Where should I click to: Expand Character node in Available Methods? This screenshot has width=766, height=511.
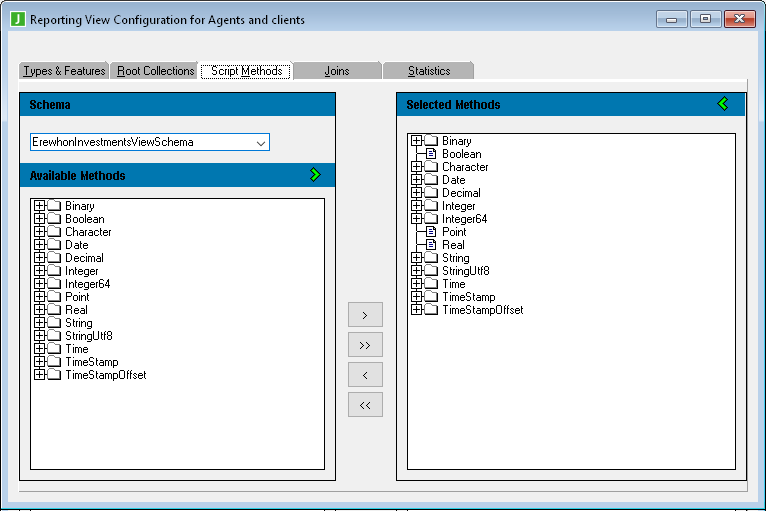[40, 232]
